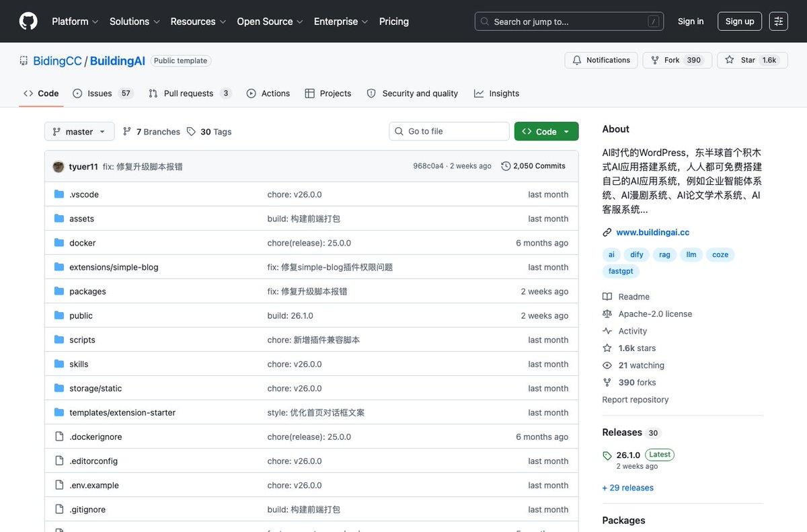This screenshot has width=807, height=532.
Task: Switch to Security and quality tab
Action: (412, 93)
